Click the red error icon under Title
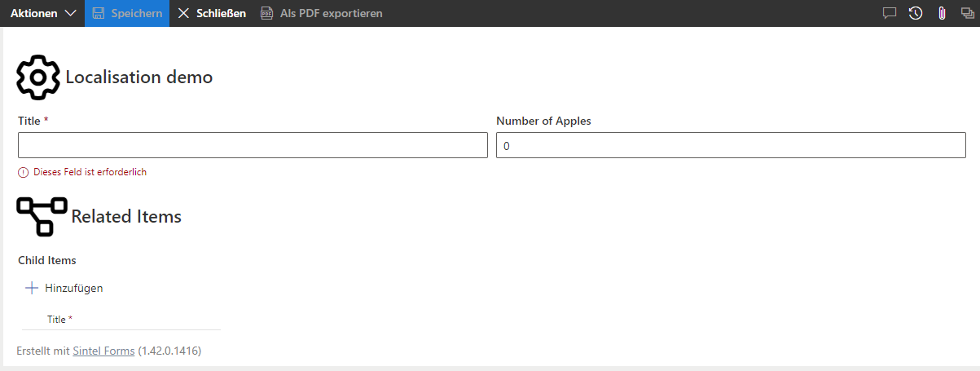 point(23,172)
